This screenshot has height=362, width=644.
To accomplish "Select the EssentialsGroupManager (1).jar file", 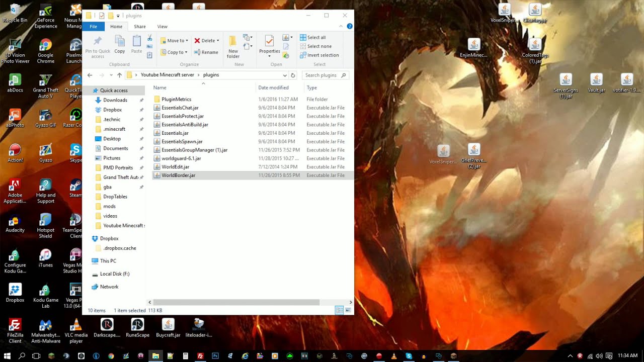I will 195,150.
